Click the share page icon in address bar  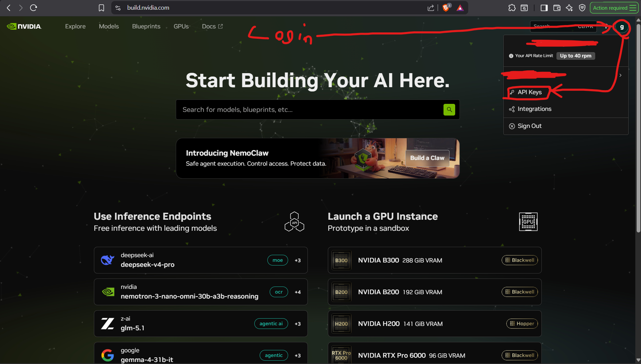tap(431, 8)
